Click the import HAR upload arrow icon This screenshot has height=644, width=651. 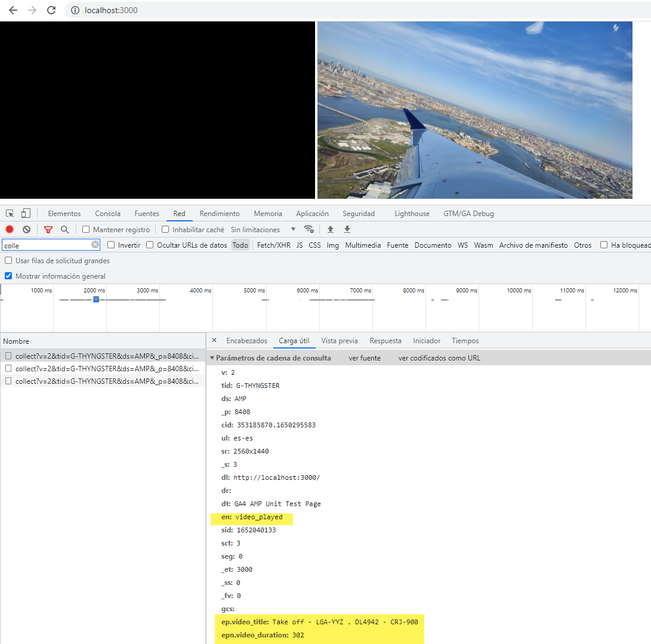pyautogui.click(x=331, y=229)
